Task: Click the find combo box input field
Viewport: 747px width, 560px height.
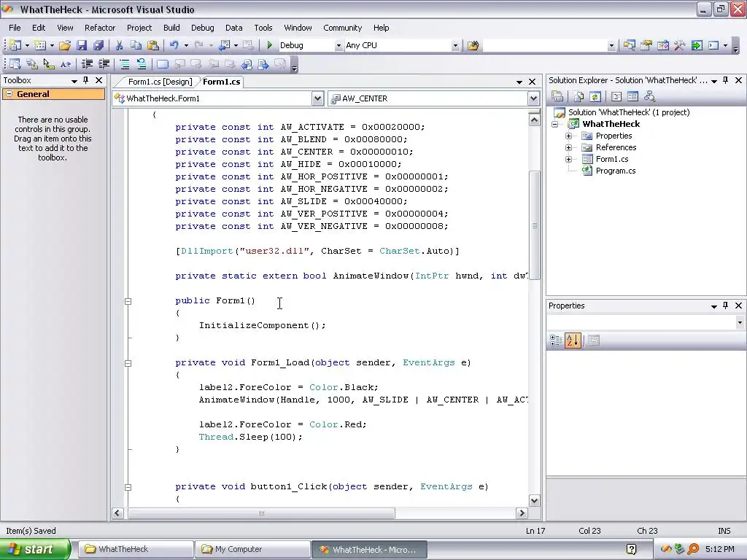Action: click(x=545, y=45)
